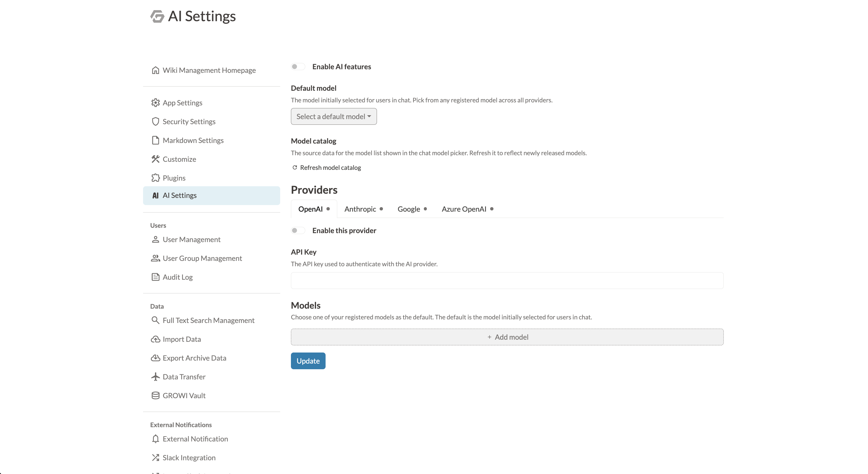Click the refresh icon for model catalog
This screenshot has height=474, width=868.
click(x=295, y=167)
